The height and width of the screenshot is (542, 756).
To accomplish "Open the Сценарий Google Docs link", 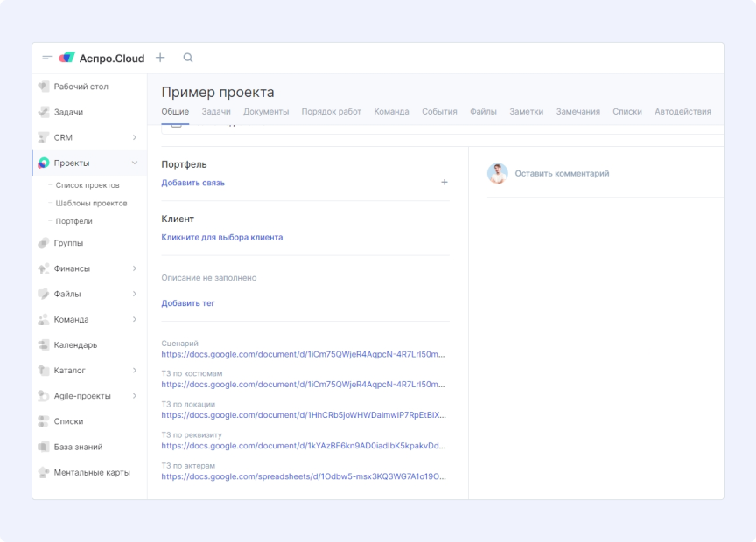I will coord(303,354).
